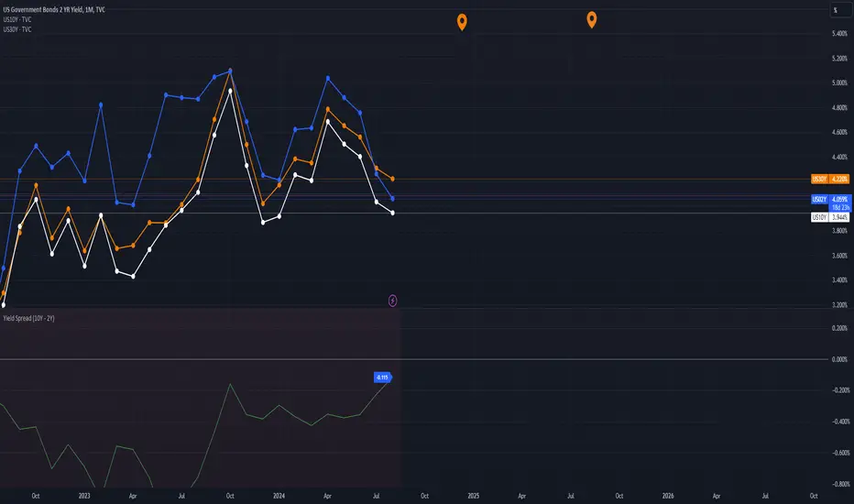The height and width of the screenshot is (504, 854).
Task: Click the -0.400% spread axis label
Action: point(840,422)
